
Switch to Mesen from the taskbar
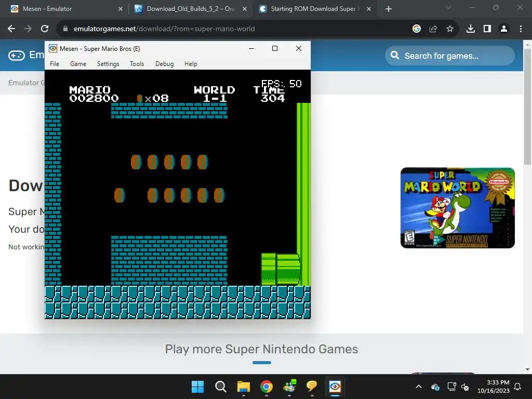[x=335, y=387]
